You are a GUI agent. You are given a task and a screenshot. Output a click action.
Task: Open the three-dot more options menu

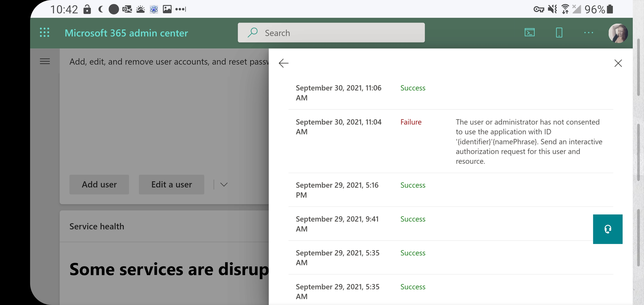588,32
